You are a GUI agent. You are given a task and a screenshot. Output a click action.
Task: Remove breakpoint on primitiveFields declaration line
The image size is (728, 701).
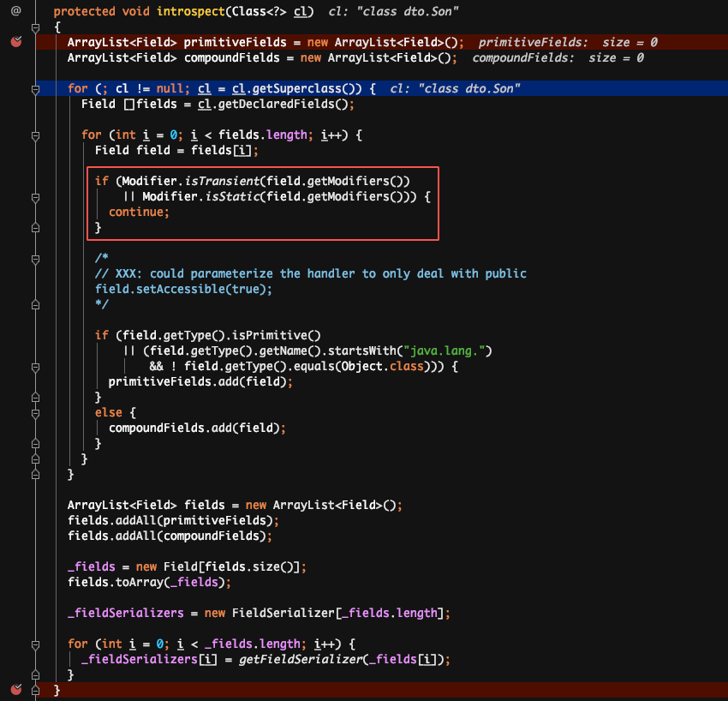[15, 42]
